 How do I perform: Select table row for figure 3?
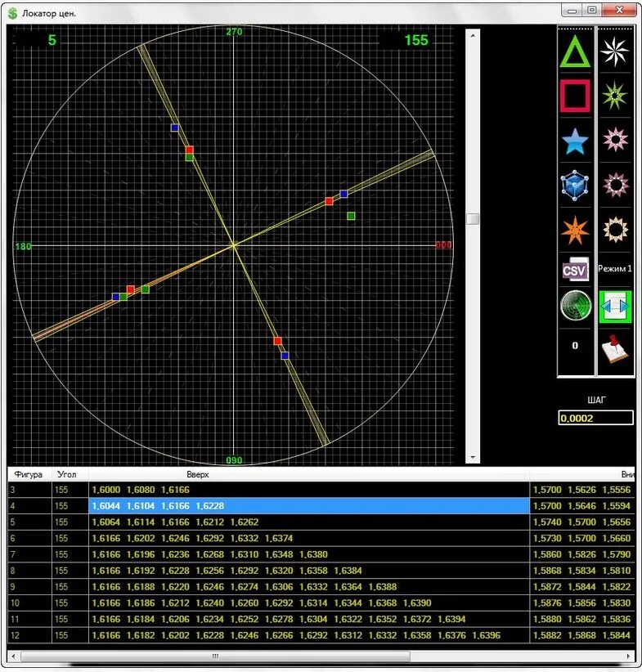[321, 490]
